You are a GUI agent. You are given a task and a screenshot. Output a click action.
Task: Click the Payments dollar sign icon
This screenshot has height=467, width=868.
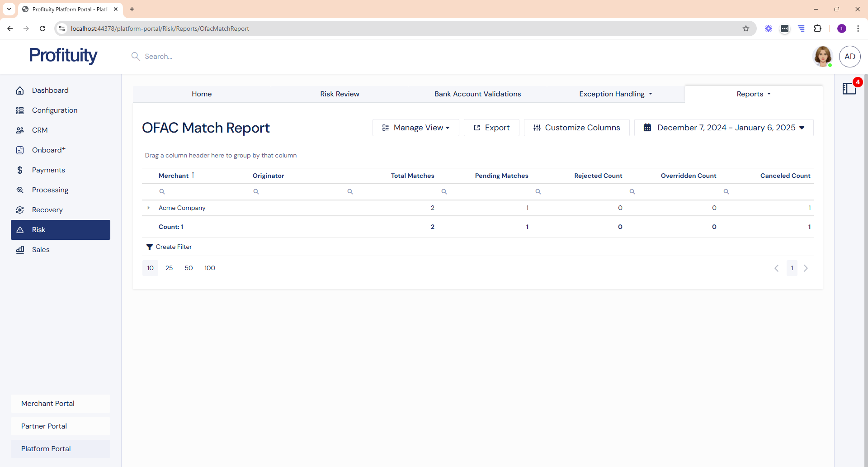(x=20, y=170)
